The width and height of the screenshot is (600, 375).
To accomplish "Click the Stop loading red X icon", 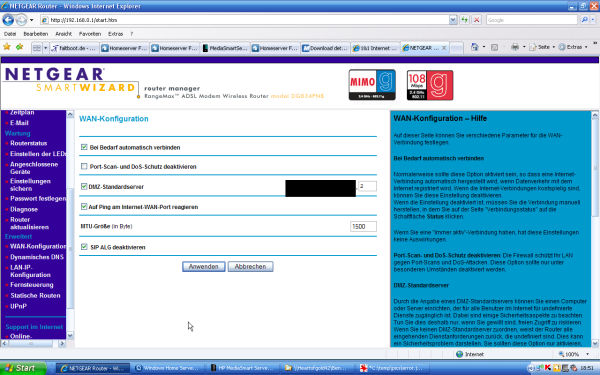I will (x=476, y=20).
